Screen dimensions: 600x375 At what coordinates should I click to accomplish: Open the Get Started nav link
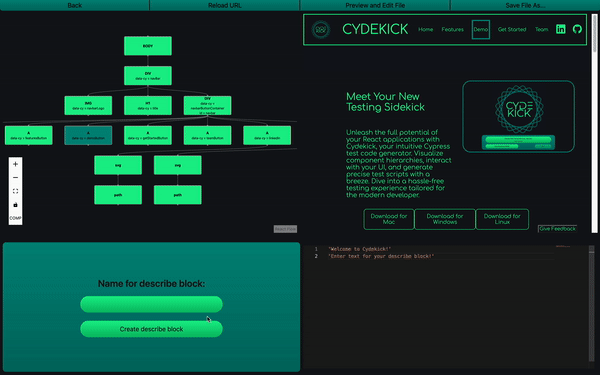point(512,29)
